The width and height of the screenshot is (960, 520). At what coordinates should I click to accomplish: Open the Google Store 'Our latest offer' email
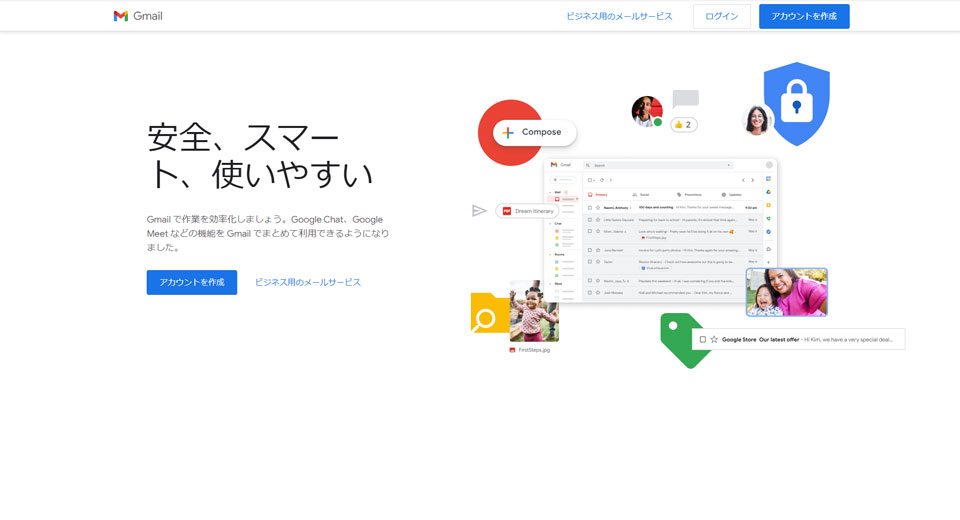[798, 339]
